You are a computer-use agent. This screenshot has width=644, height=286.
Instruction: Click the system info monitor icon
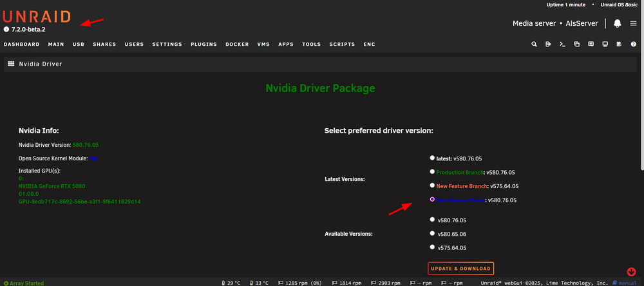605,44
